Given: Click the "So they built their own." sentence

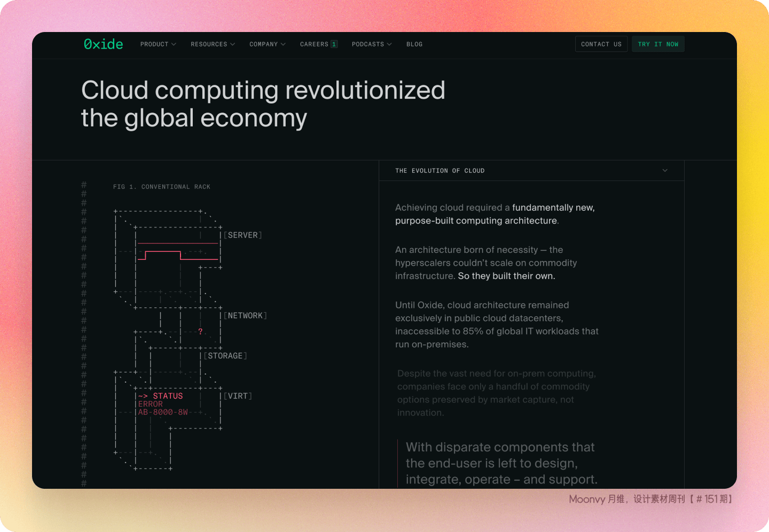Looking at the screenshot, I should [506, 276].
